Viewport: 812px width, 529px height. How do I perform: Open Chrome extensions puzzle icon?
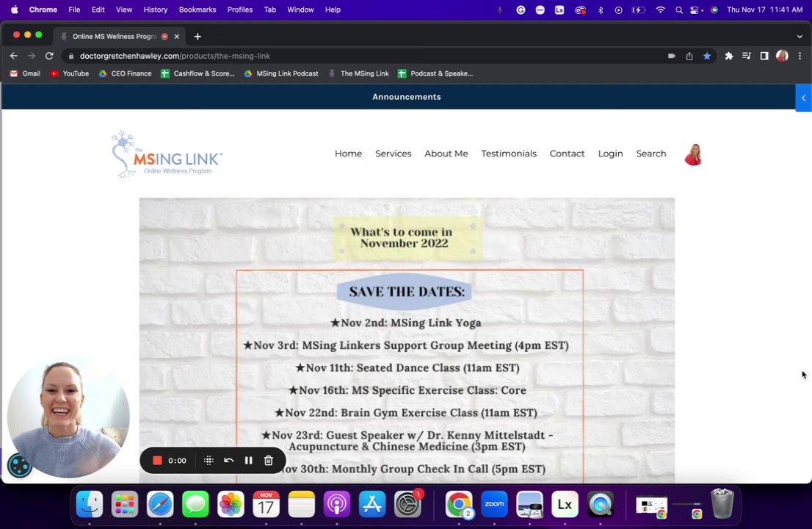728,56
